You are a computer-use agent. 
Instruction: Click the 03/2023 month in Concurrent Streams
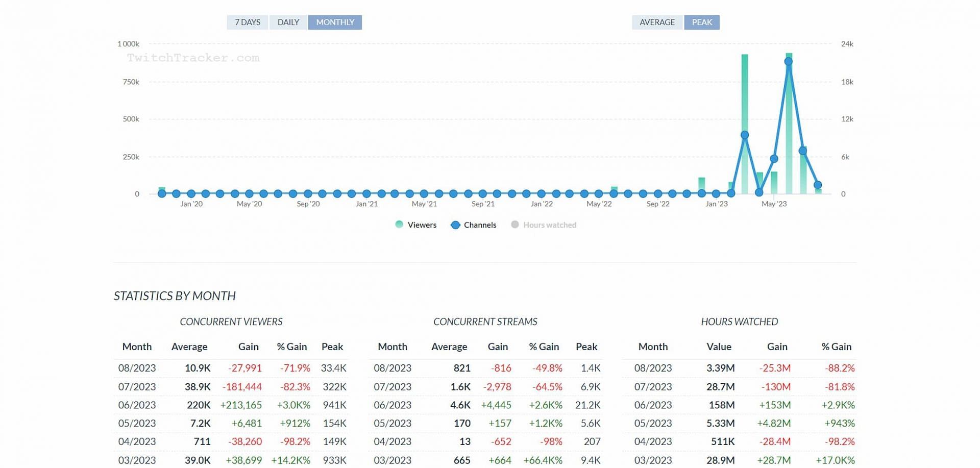tap(392, 460)
